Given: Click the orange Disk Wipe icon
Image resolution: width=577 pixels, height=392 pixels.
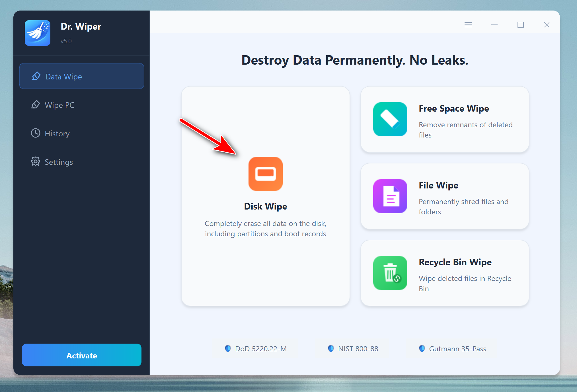Looking at the screenshot, I should point(265,174).
